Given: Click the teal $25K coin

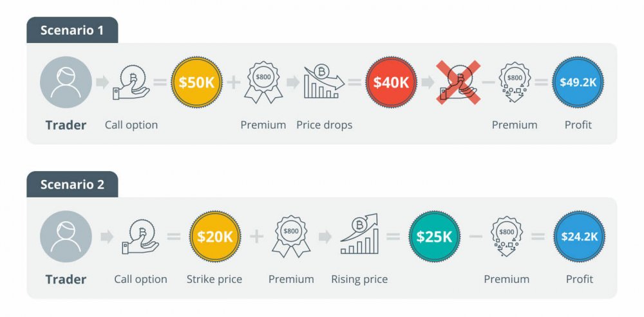Looking at the screenshot, I should [x=434, y=237].
